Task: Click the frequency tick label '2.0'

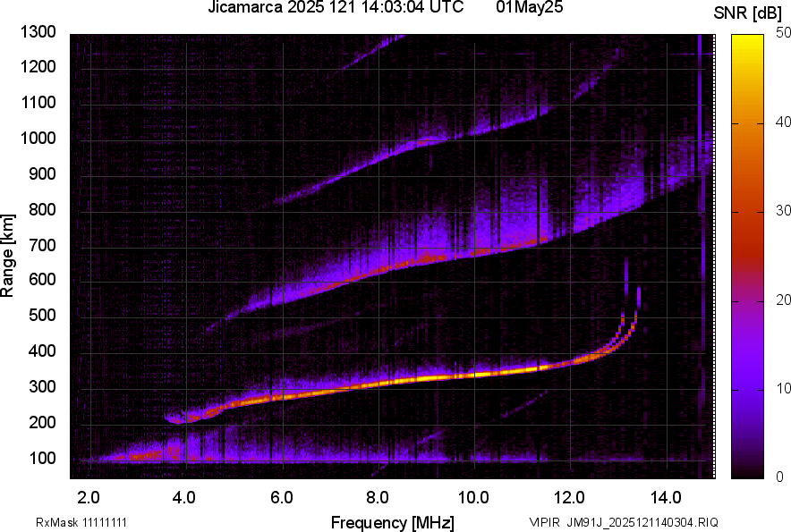Action: click(89, 498)
